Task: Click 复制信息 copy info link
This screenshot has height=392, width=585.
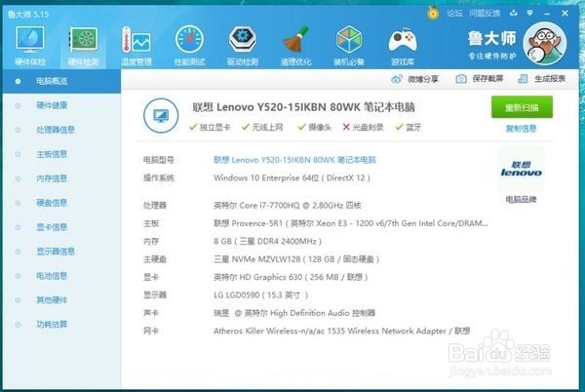Action: pos(522,129)
